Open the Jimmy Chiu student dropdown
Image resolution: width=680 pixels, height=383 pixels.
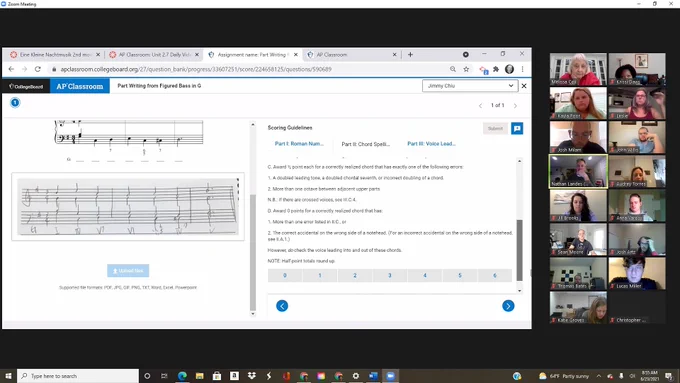(x=470, y=86)
